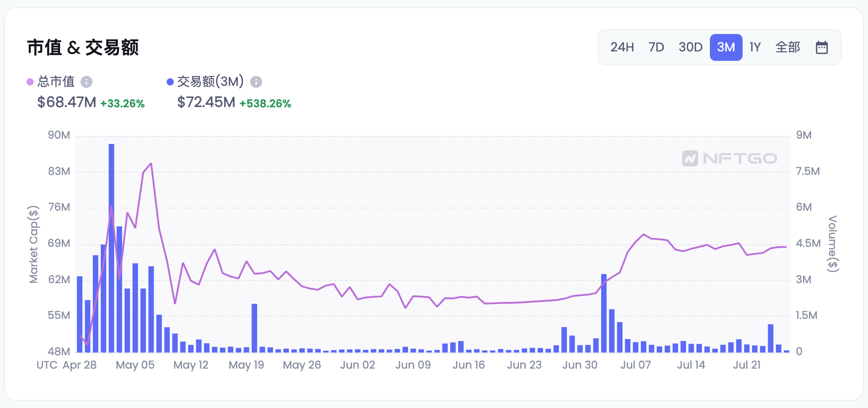Click the 7.5M volume axis label
This screenshot has height=408, width=868.
(x=808, y=171)
